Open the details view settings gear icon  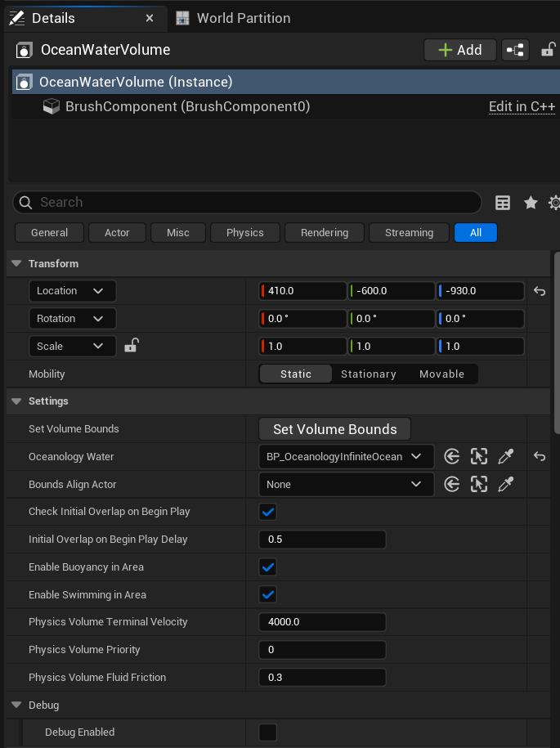click(553, 202)
